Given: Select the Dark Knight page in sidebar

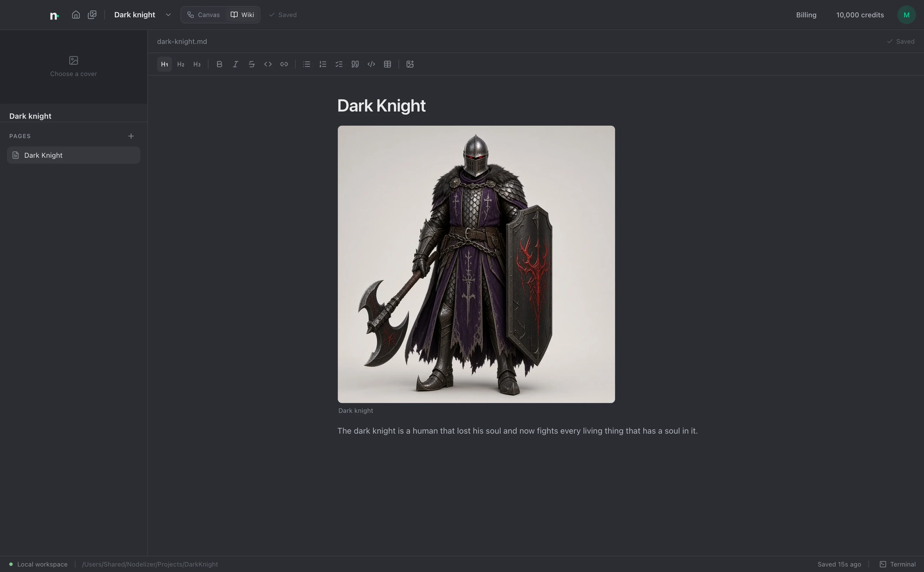Looking at the screenshot, I should [73, 155].
